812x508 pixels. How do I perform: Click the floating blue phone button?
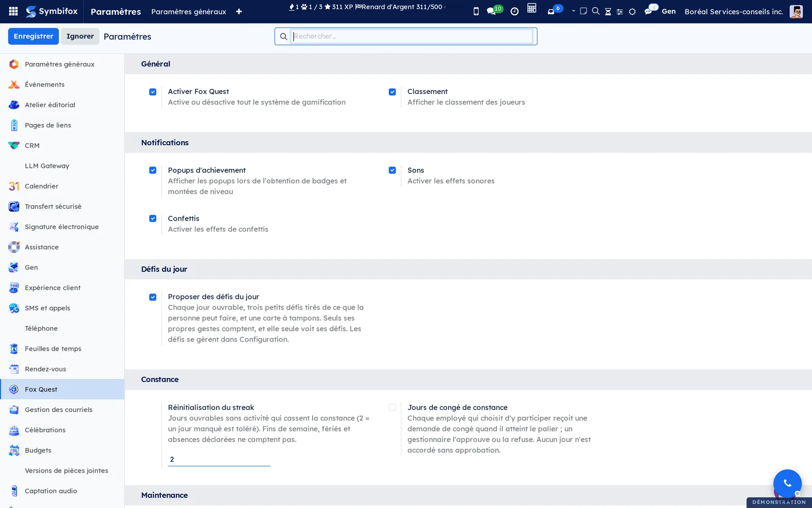[787, 483]
